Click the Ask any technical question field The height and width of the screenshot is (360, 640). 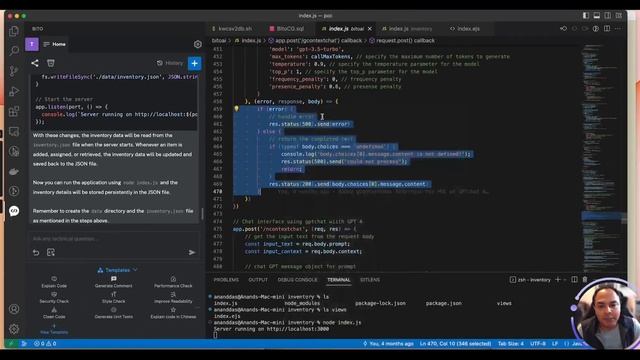[x=113, y=239]
